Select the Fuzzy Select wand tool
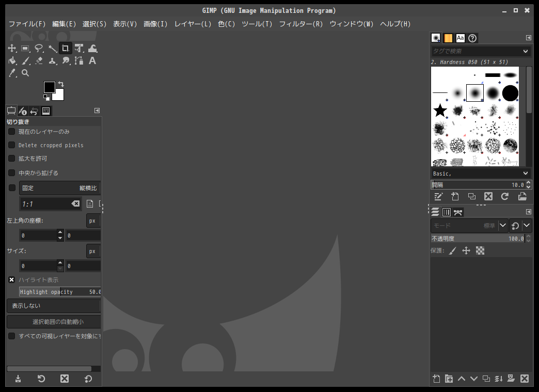539x392 pixels. tap(52, 49)
